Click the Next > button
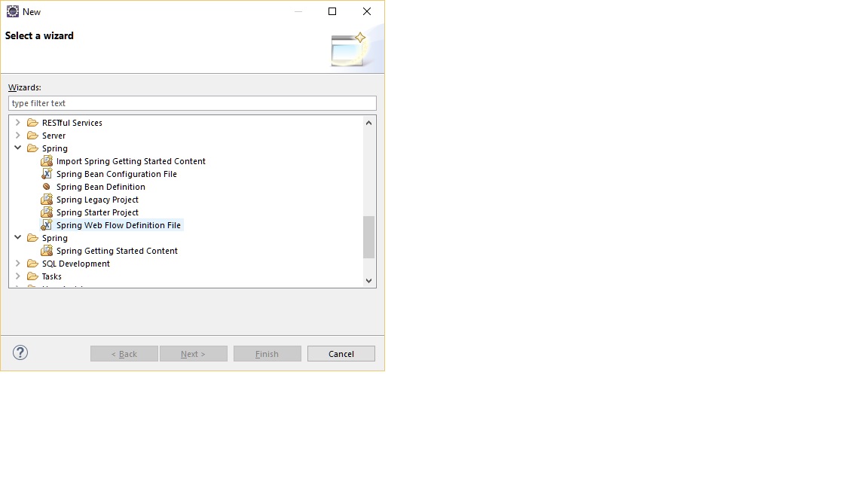The image size is (868, 488). (x=193, y=353)
